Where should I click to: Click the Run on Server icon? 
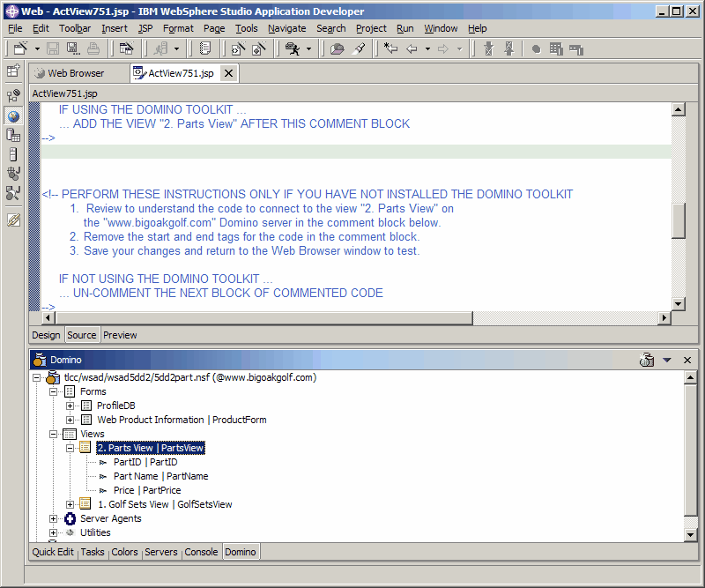click(160, 48)
